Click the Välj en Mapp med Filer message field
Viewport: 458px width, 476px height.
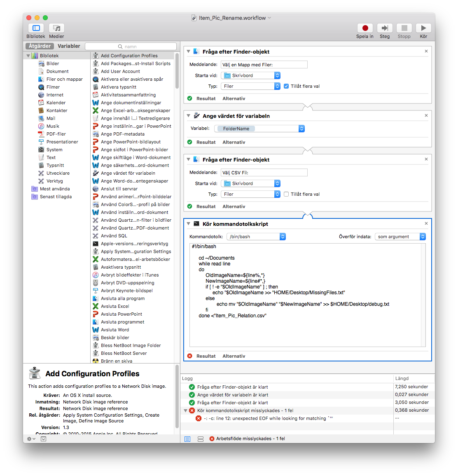(264, 64)
